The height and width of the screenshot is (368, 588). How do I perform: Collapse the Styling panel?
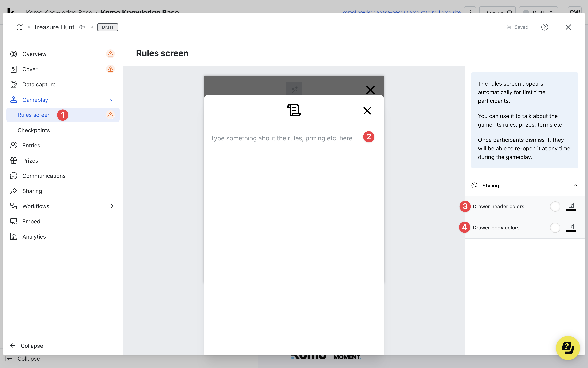(x=575, y=185)
